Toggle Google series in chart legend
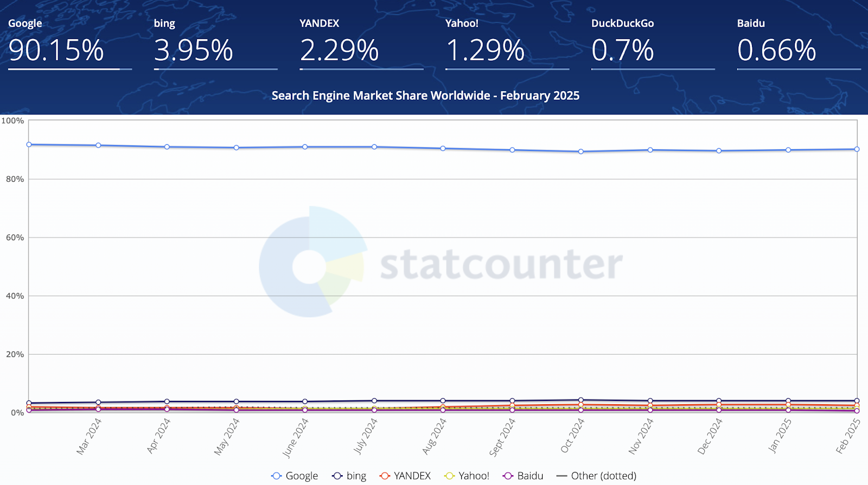This screenshot has height=485, width=868. [x=295, y=476]
